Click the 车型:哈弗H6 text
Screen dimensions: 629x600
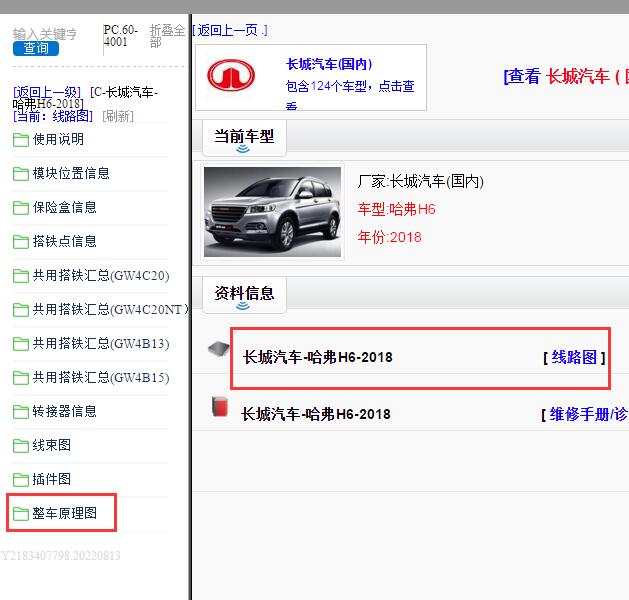pyautogui.click(x=396, y=209)
